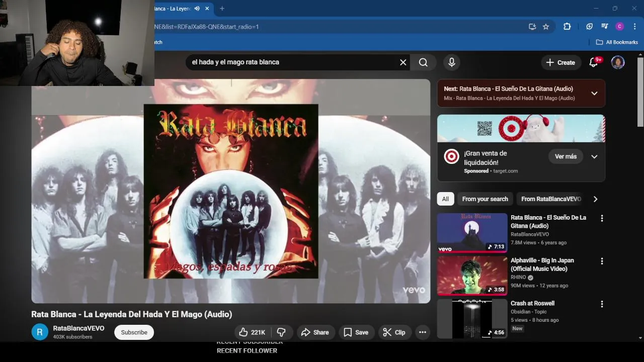Click the Alphaville Big In Japan title

[x=542, y=264]
